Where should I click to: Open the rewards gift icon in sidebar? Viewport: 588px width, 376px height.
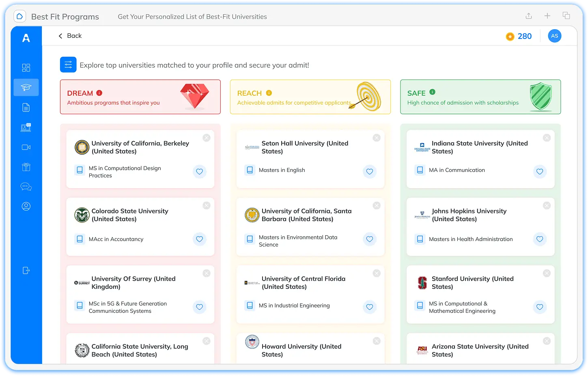26,167
